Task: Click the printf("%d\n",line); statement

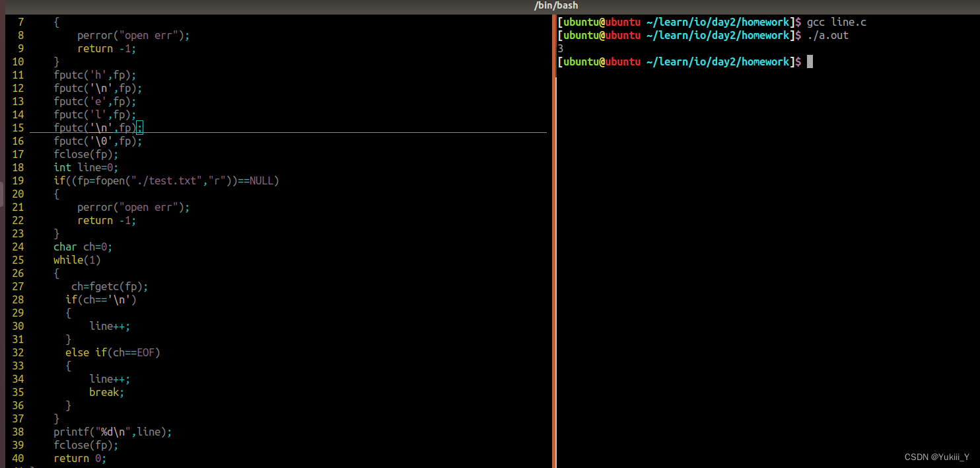Action: click(113, 432)
